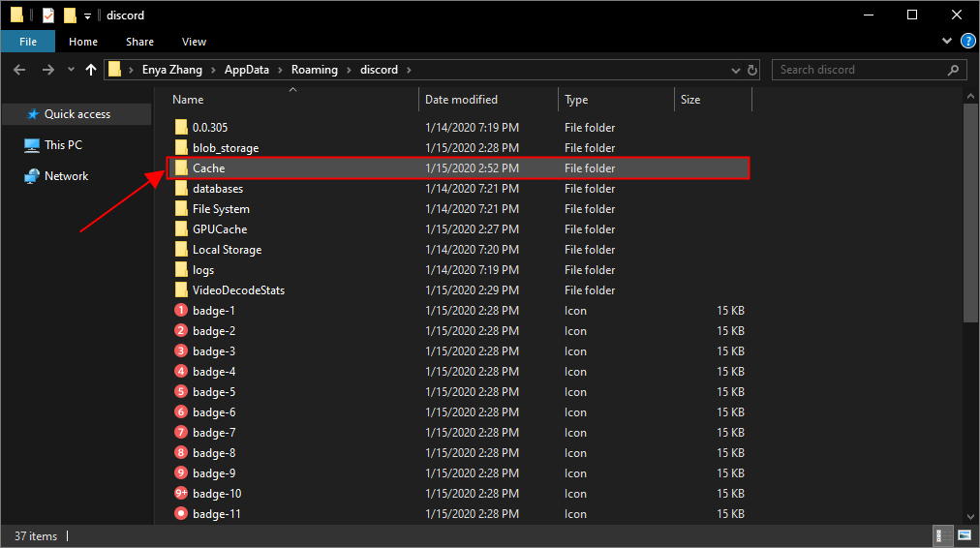This screenshot has height=548, width=980.
Task: Click the Properties quick access toolbar icon
Action: tap(47, 15)
